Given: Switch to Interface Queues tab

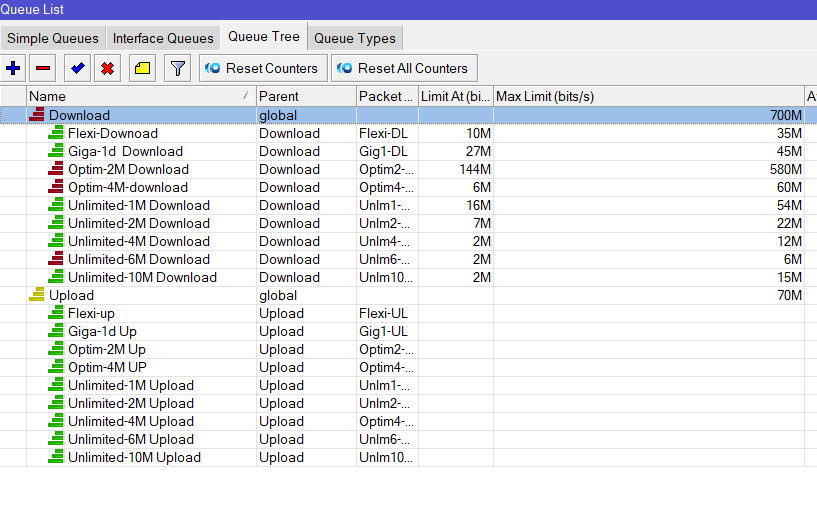Looking at the screenshot, I should [163, 38].
